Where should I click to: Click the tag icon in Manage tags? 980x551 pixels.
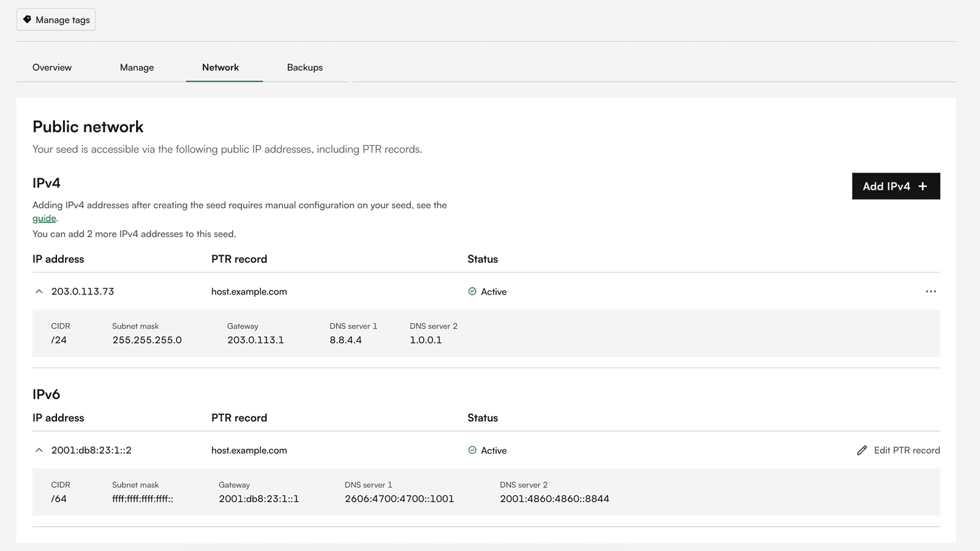click(x=27, y=20)
